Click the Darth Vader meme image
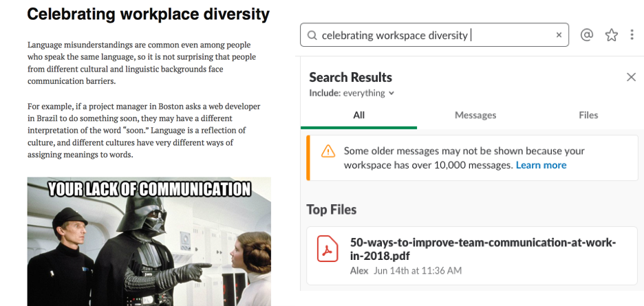644x306 pixels. click(149, 241)
